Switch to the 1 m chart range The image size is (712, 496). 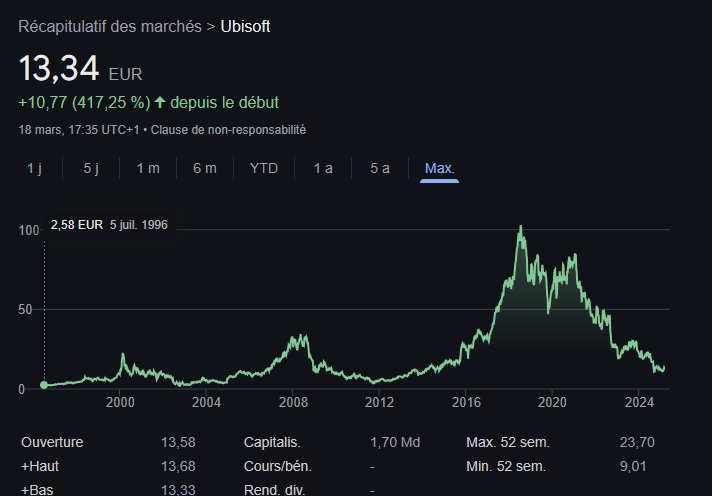148,168
